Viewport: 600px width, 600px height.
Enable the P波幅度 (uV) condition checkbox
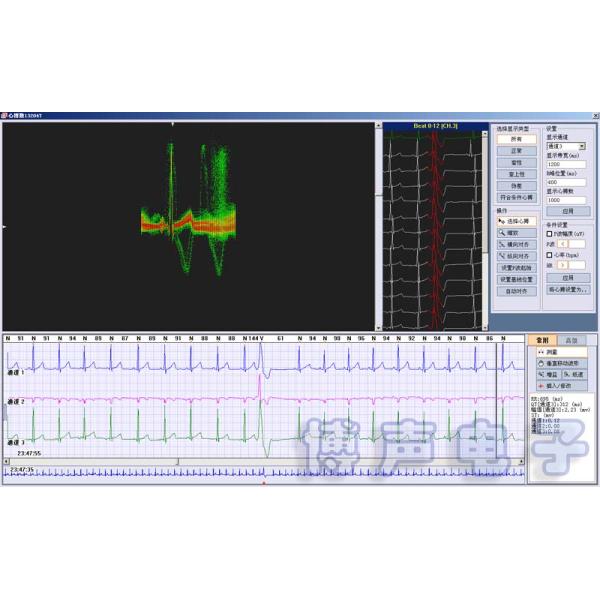550,233
